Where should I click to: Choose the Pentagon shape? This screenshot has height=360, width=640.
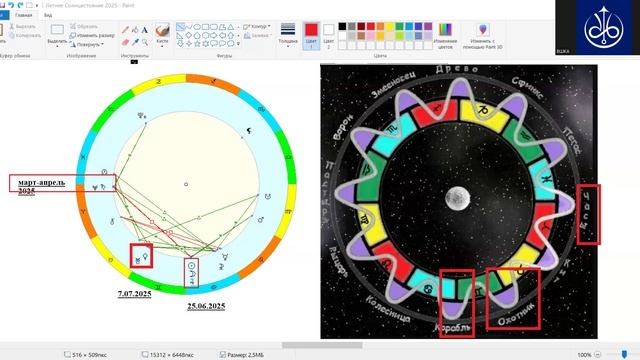tap(197, 36)
